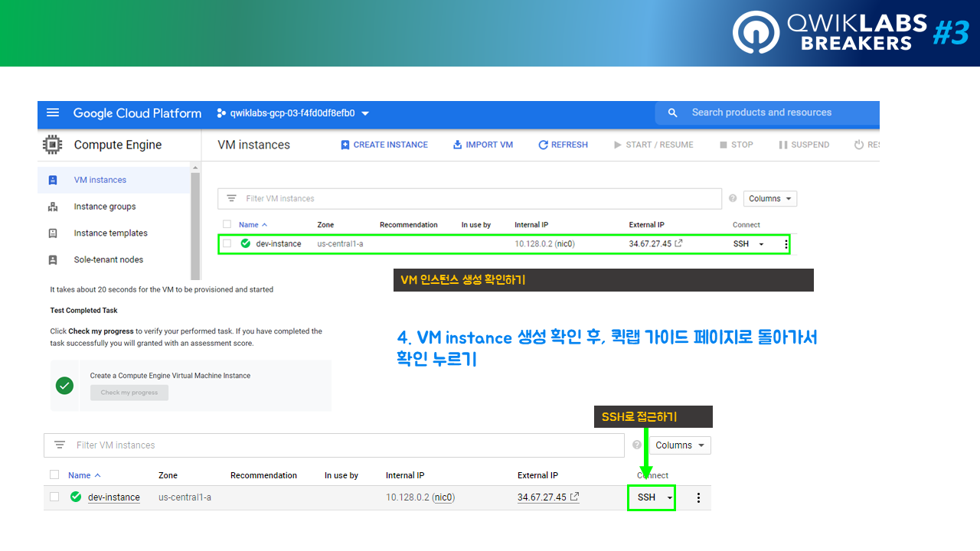
Task: Click SUSPEND button in toolbar
Action: 805,145
